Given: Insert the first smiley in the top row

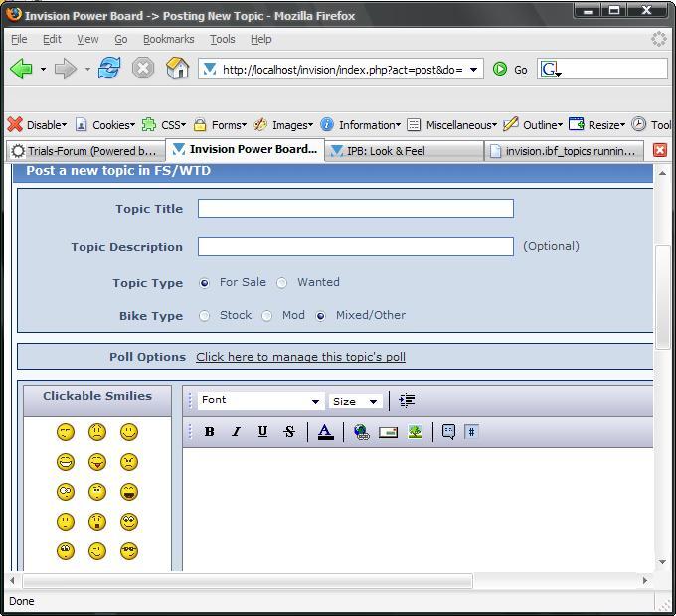Looking at the screenshot, I should pos(66,432).
